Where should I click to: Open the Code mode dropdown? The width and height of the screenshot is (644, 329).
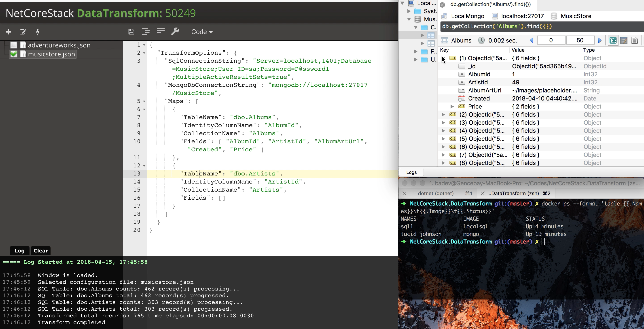tap(202, 32)
